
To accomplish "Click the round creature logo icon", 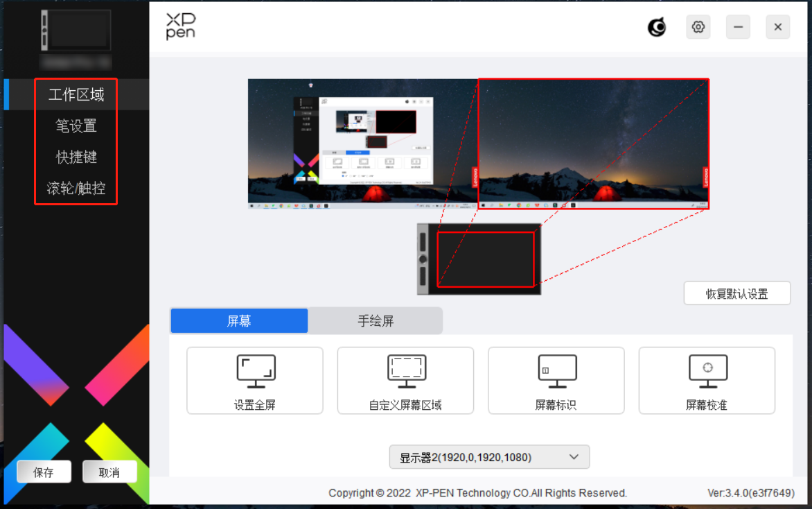I will point(656,27).
